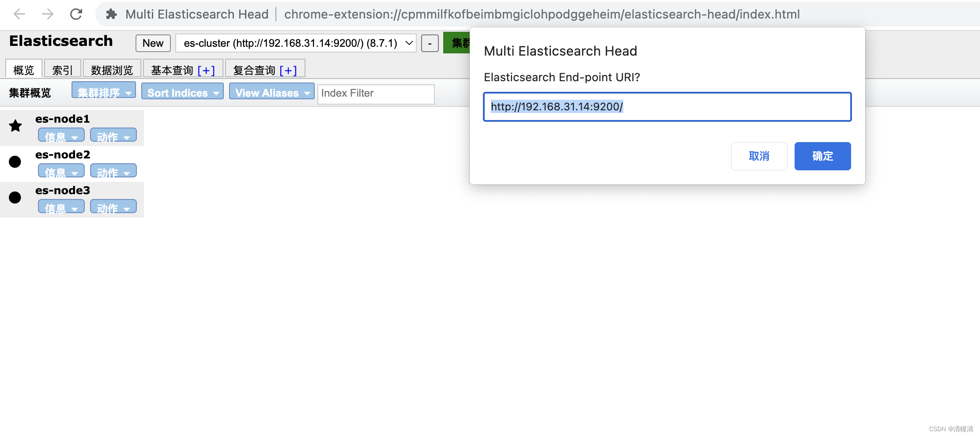Switch to the 索引 tab
Screen dimensions: 980x436
(62, 70)
